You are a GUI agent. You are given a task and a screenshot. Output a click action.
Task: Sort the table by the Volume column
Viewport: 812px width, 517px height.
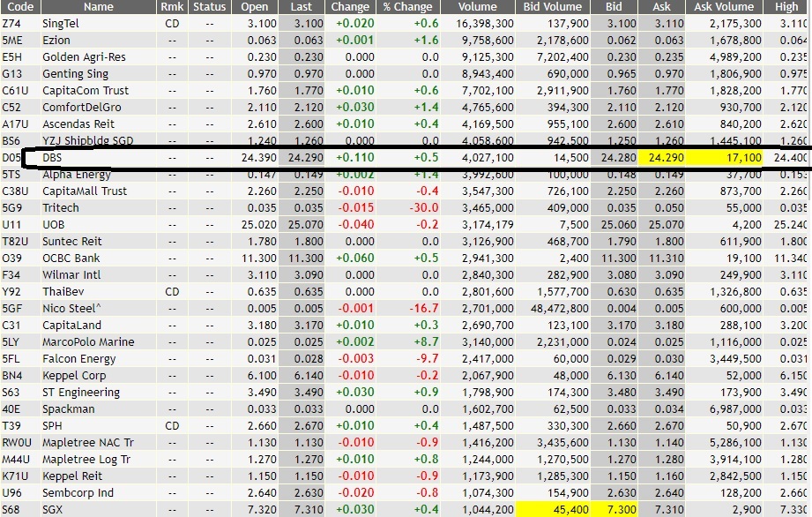pyautogui.click(x=477, y=7)
